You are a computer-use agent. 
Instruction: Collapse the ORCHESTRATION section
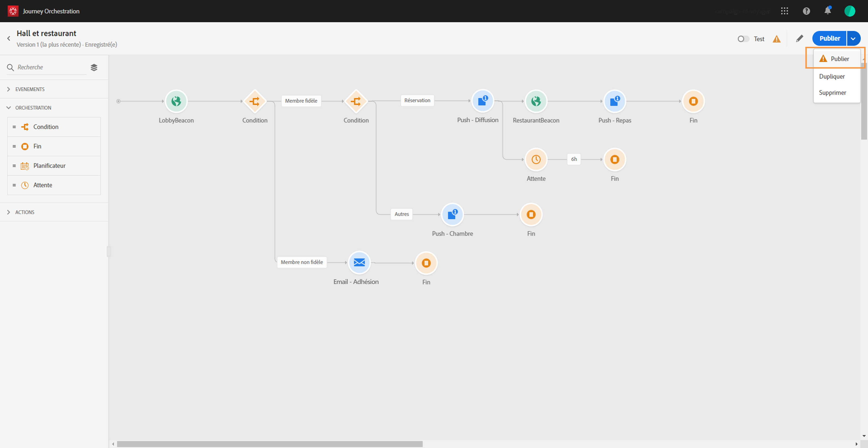point(33,108)
